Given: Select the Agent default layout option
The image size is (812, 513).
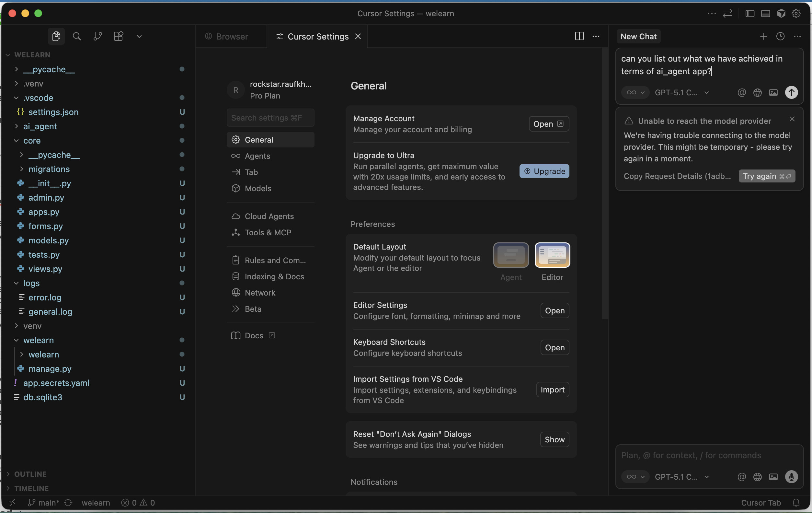Looking at the screenshot, I should click(510, 255).
